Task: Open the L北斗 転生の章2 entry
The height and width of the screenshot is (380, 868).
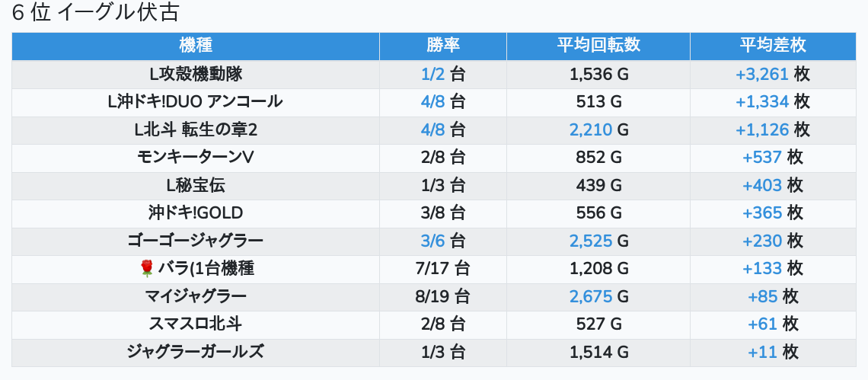Action: tap(196, 129)
